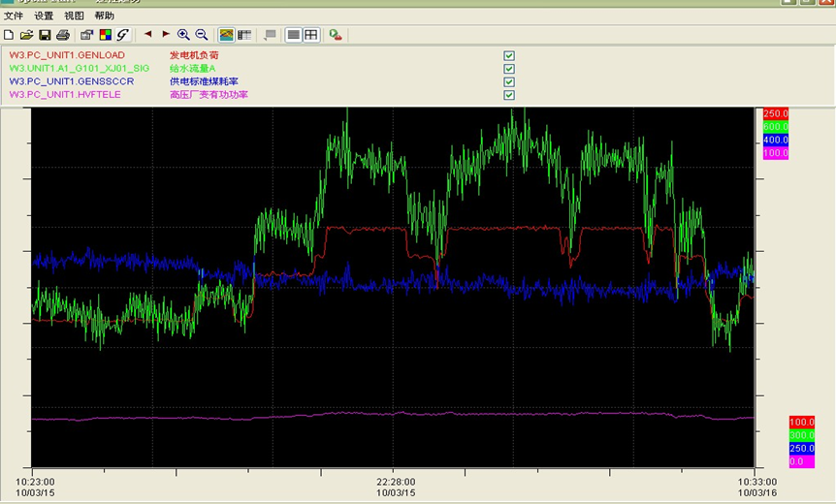Click the middle time 22:28:00 label

(x=396, y=482)
